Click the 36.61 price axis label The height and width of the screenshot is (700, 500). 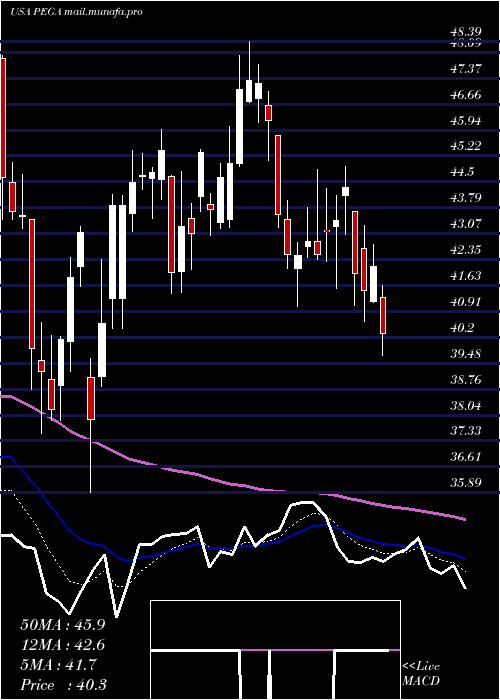click(x=465, y=457)
